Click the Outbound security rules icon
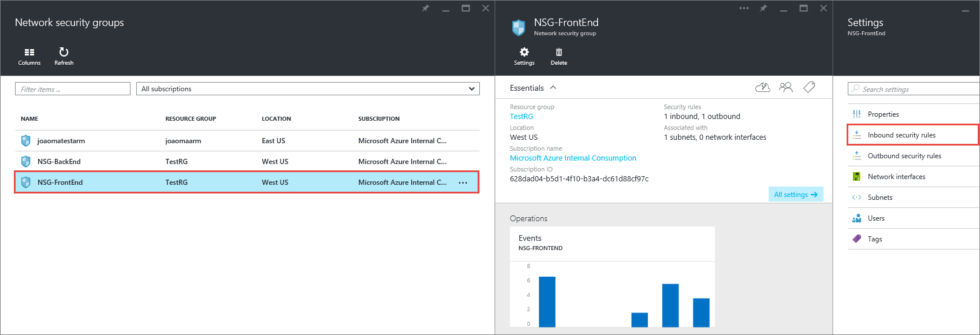Image resolution: width=980 pixels, height=335 pixels. 856,155
